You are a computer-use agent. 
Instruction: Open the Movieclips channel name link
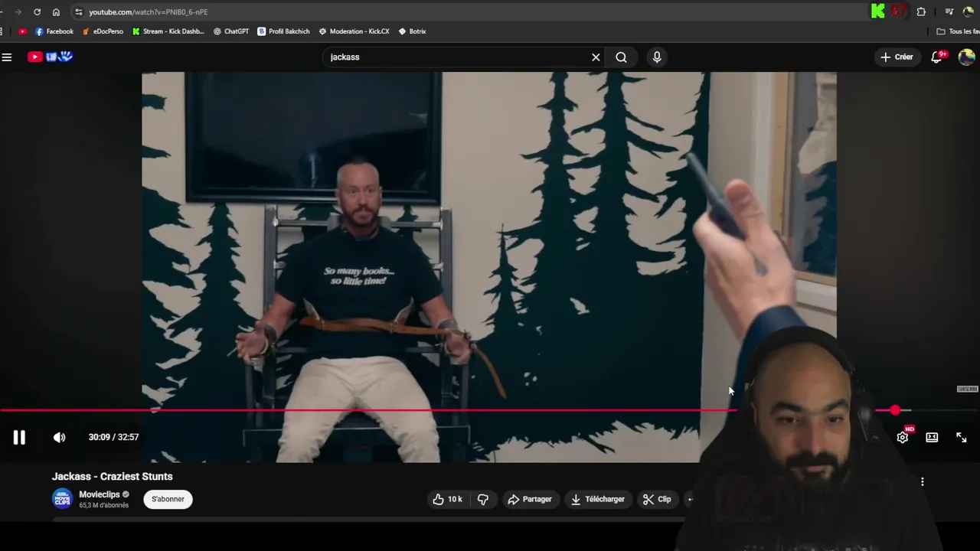click(x=100, y=494)
